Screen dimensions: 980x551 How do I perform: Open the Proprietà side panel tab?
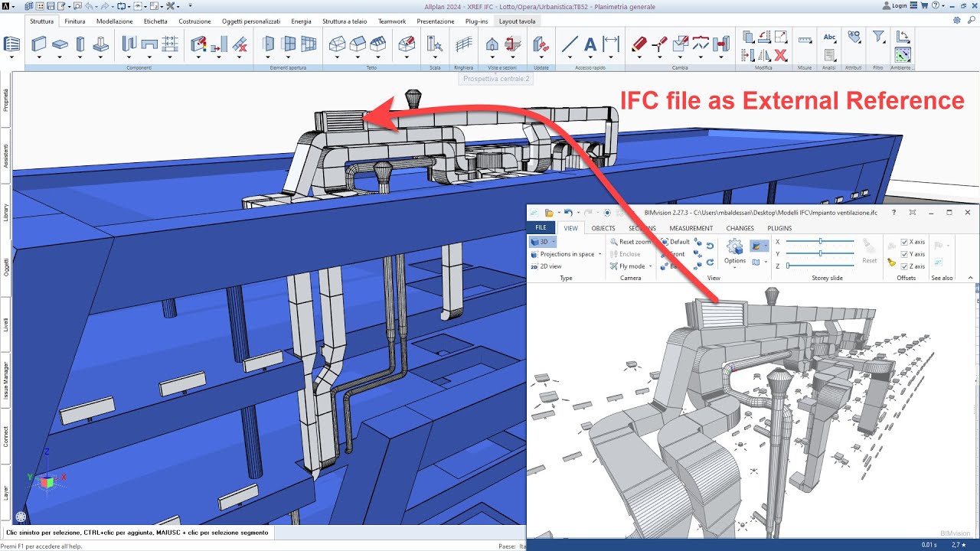pyautogui.click(x=6, y=99)
